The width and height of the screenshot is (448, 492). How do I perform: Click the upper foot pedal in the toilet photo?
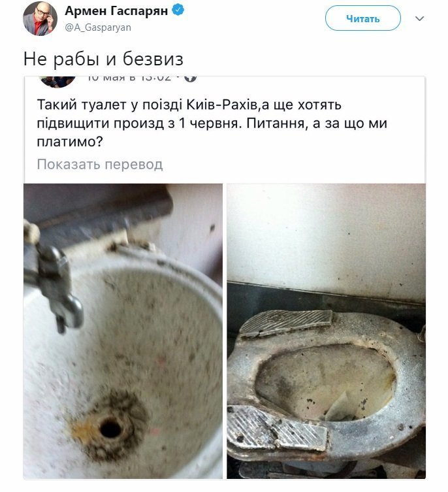click(286, 323)
